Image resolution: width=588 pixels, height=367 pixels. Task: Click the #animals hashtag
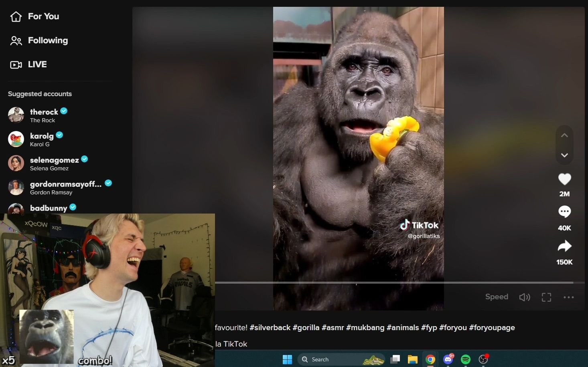click(403, 328)
